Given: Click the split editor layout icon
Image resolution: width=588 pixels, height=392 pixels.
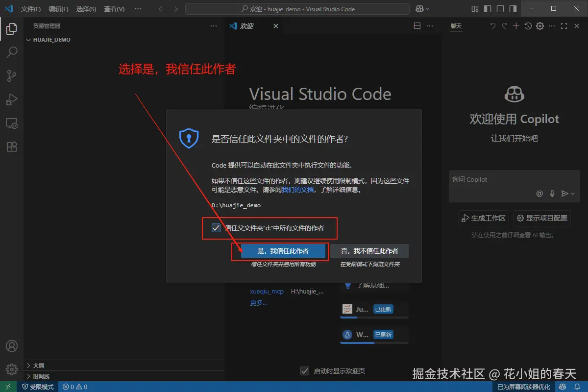Looking at the screenshot, I should [x=417, y=26].
